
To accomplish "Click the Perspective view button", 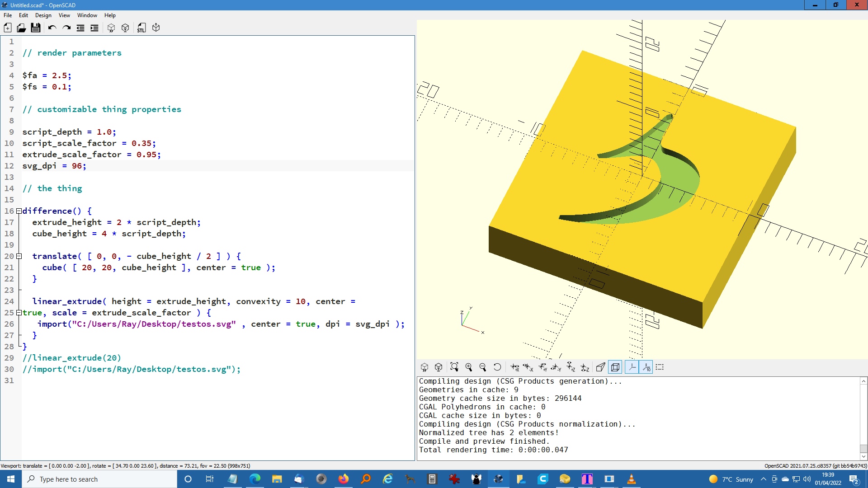I will 601,367.
